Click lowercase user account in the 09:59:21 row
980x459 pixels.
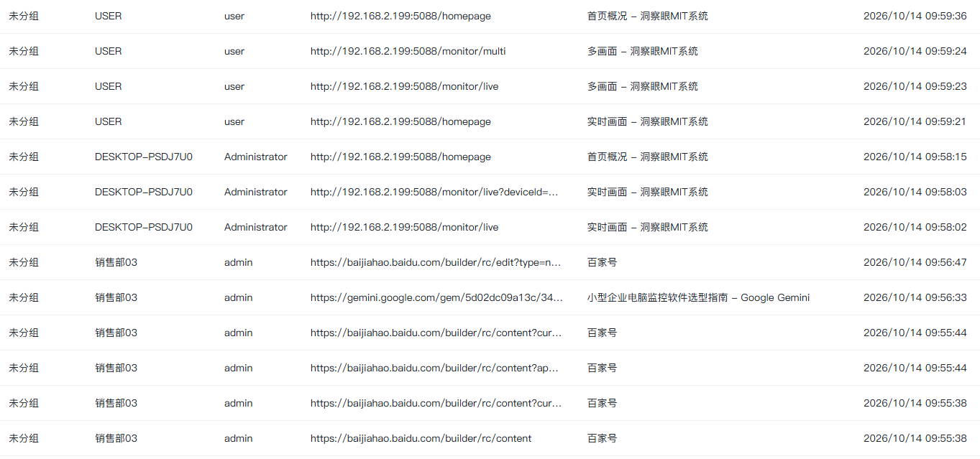(x=234, y=121)
